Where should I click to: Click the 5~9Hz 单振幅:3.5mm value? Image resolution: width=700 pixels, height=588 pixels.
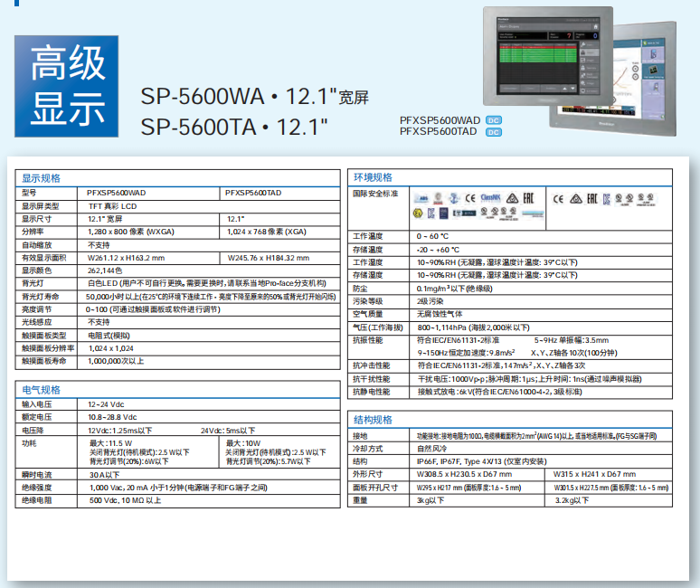[x=572, y=340]
